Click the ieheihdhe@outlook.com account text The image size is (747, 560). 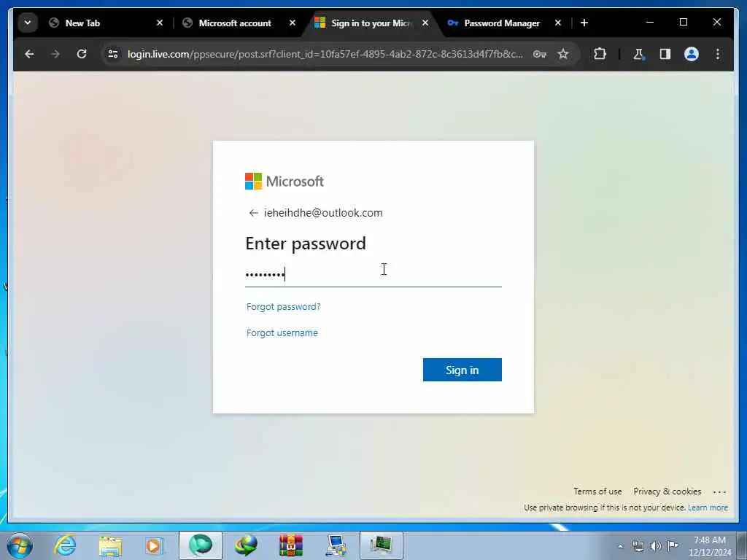coord(323,213)
